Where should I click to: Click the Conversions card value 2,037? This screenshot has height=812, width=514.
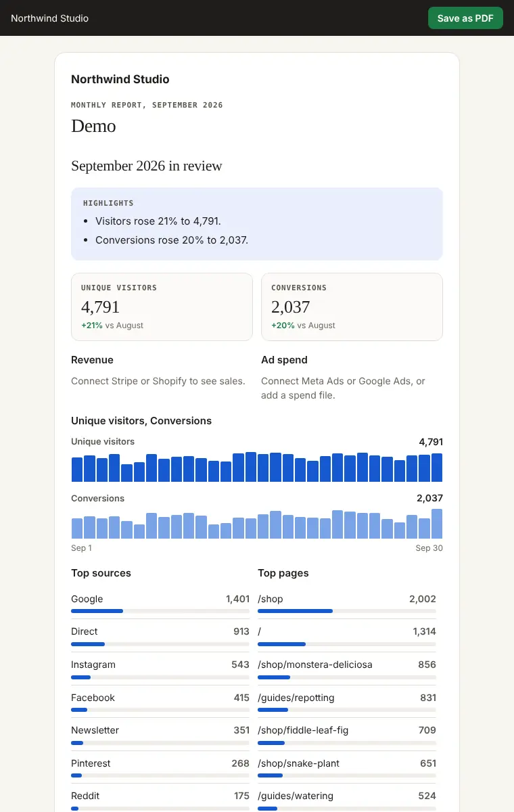[x=291, y=307]
